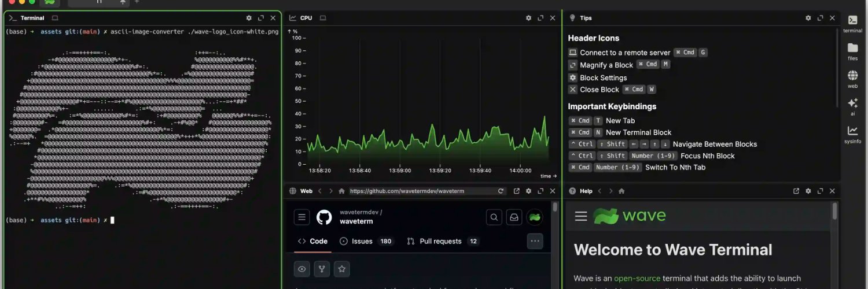
Task: Magnify the Help block
Action: (820, 191)
